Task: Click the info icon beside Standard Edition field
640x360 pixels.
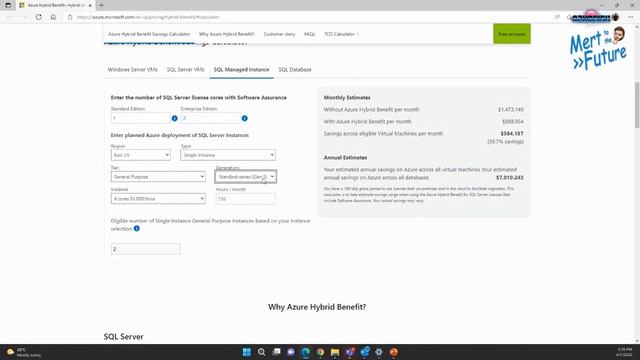Action: tap(174, 118)
